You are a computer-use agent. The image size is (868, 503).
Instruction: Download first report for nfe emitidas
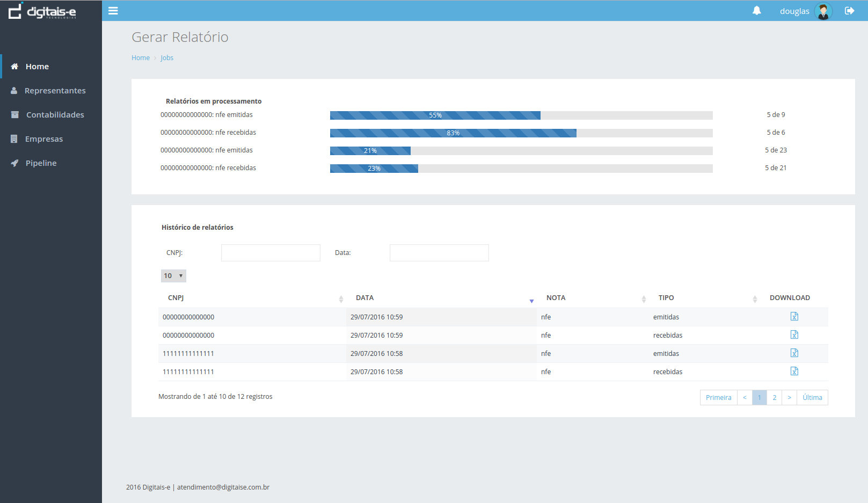794,317
